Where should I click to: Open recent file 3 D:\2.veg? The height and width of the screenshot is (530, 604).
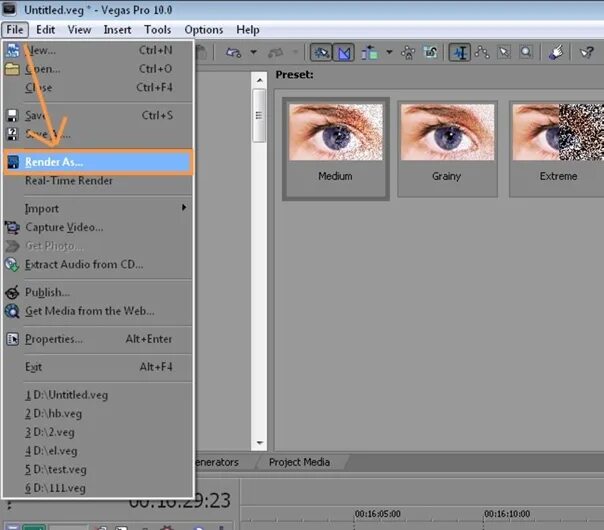coord(98,432)
